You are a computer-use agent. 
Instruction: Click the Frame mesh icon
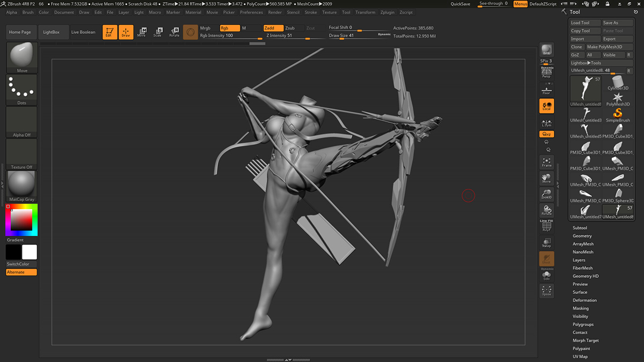(546, 162)
